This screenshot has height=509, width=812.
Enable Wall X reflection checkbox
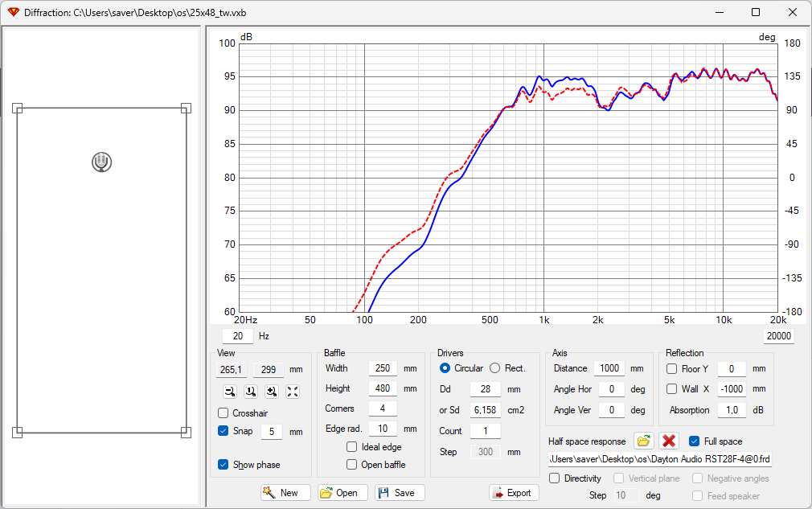pos(671,389)
